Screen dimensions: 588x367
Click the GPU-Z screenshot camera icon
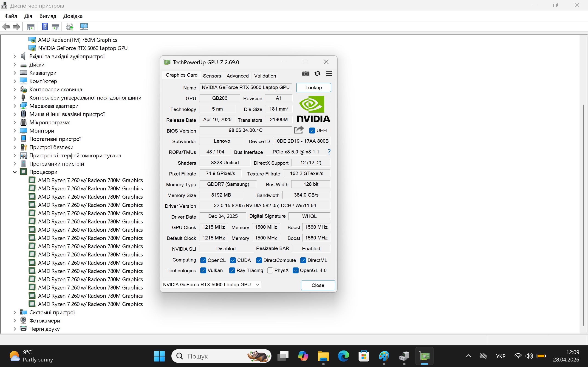[305, 74]
